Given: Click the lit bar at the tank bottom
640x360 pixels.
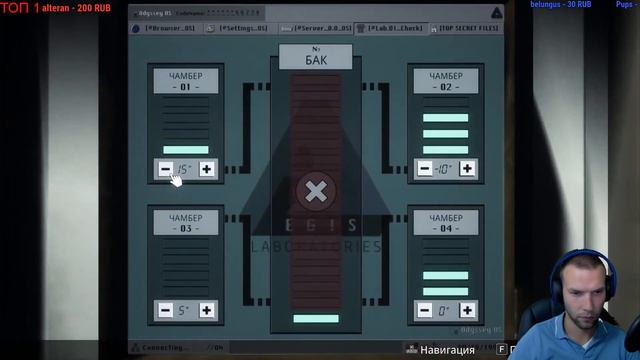Looking at the screenshot, I should pos(316,318).
